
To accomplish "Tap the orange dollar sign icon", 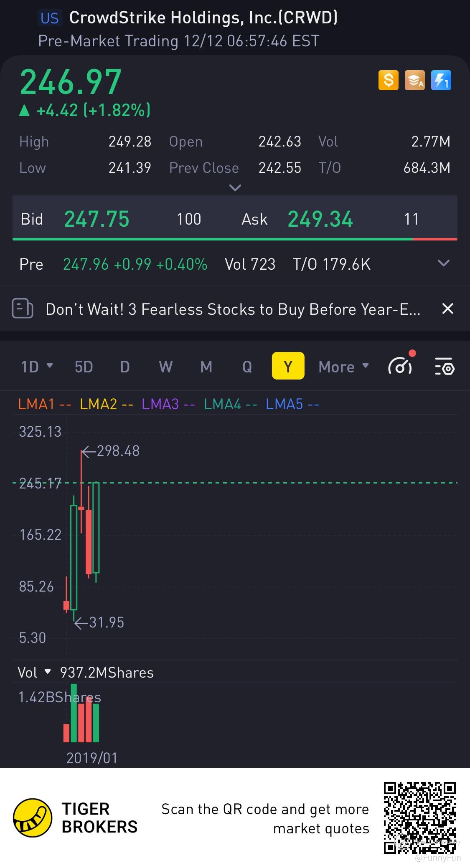I will (388, 80).
